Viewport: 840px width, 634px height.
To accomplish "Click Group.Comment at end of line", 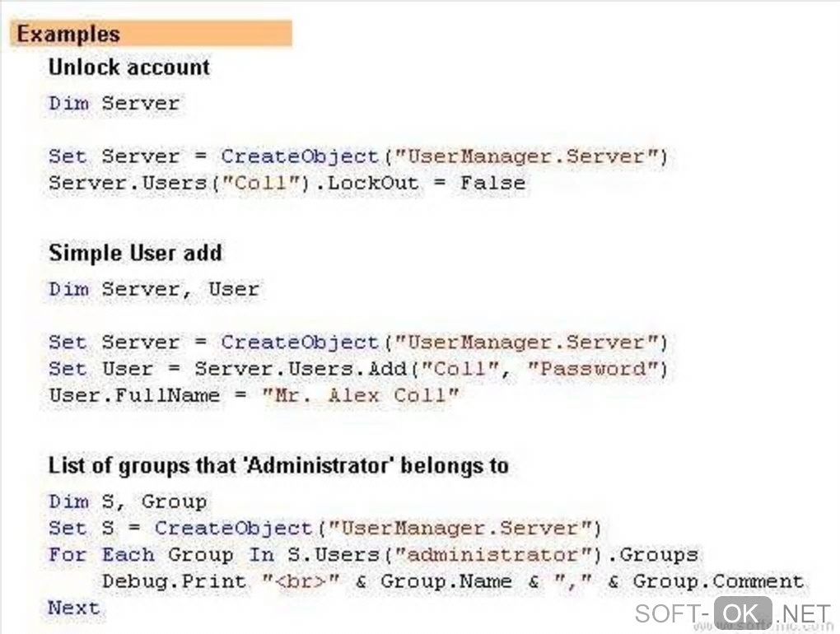I will [718, 581].
